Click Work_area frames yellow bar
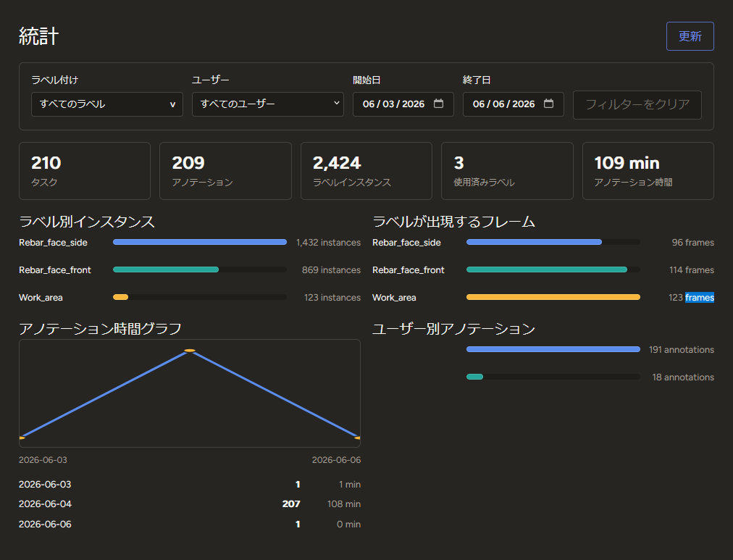 [x=553, y=297]
